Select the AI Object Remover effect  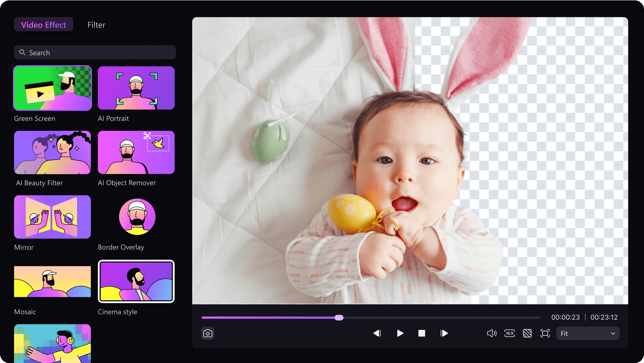tap(136, 152)
